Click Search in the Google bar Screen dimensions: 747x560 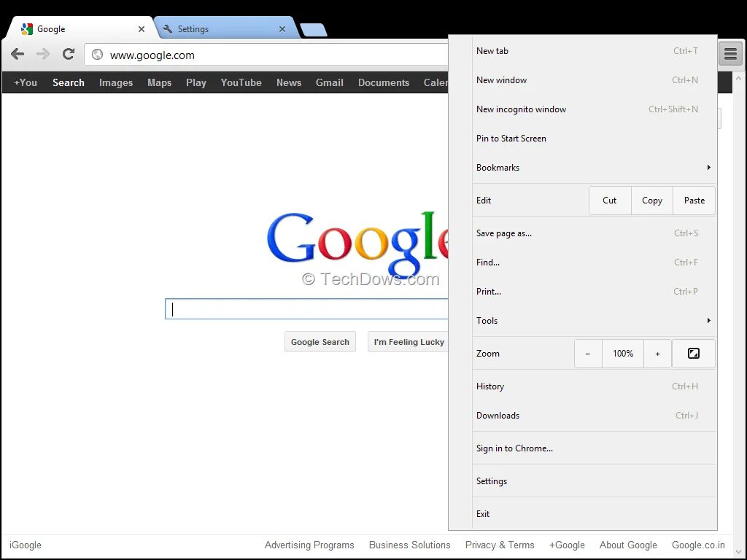pos(68,82)
